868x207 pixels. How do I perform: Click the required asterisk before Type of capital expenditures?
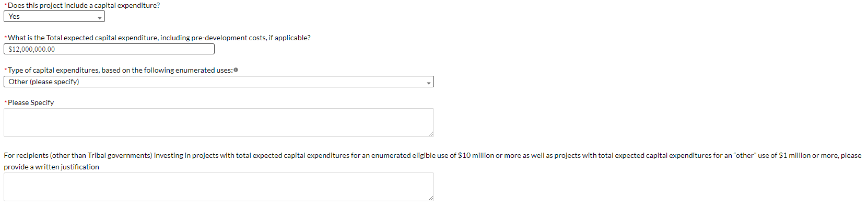[5, 69]
